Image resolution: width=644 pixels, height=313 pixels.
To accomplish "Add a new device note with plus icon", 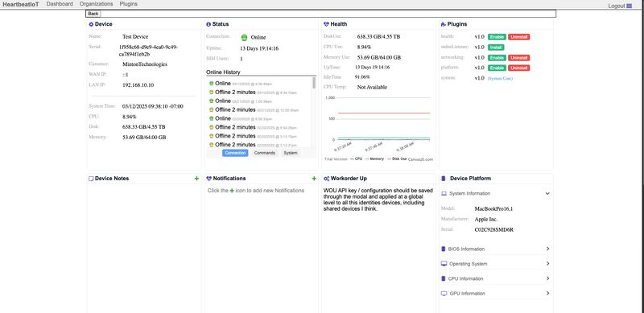I will (x=196, y=179).
